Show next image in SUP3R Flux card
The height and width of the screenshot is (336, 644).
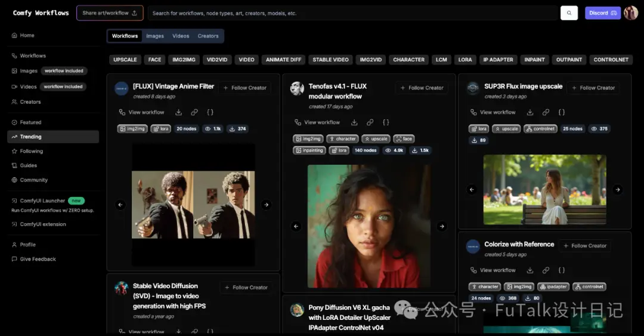tap(618, 190)
